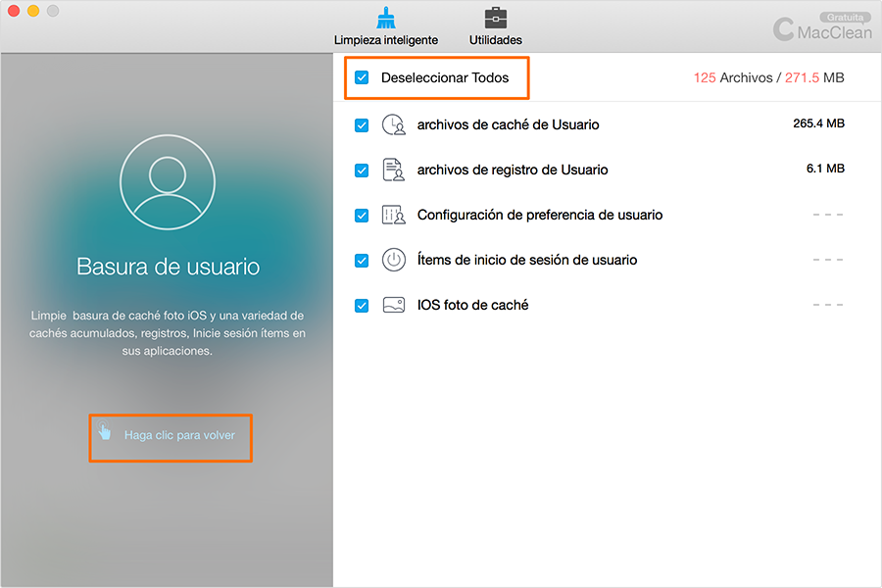Click the archivos de caché de Usuario icon
This screenshot has width=882, height=588.
[392, 123]
